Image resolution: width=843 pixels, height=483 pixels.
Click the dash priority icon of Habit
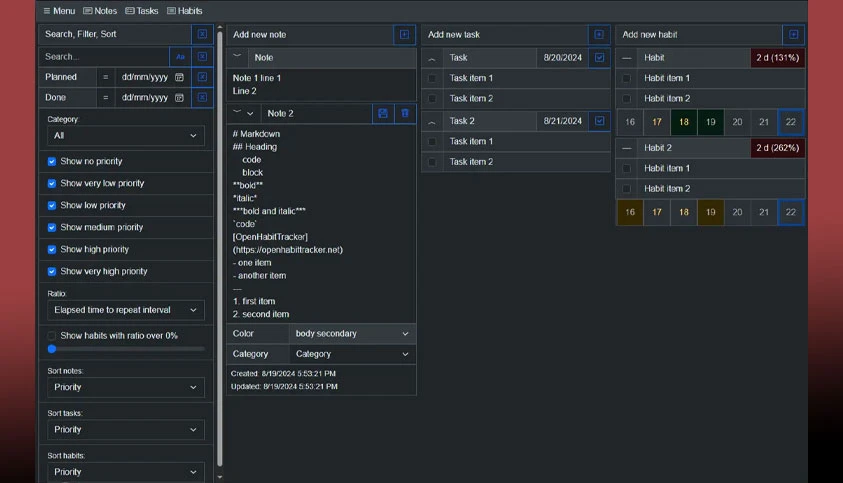(x=626, y=58)
